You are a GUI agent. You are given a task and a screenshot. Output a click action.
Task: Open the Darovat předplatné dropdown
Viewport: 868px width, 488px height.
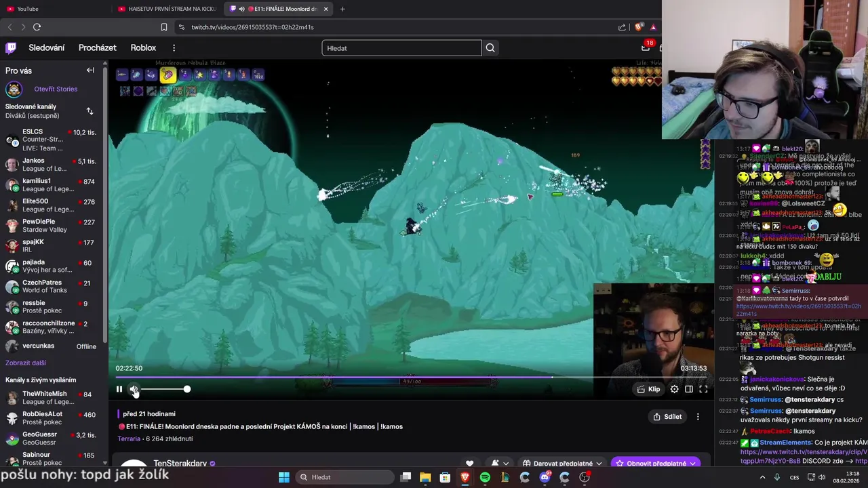[x=561, y=464]
